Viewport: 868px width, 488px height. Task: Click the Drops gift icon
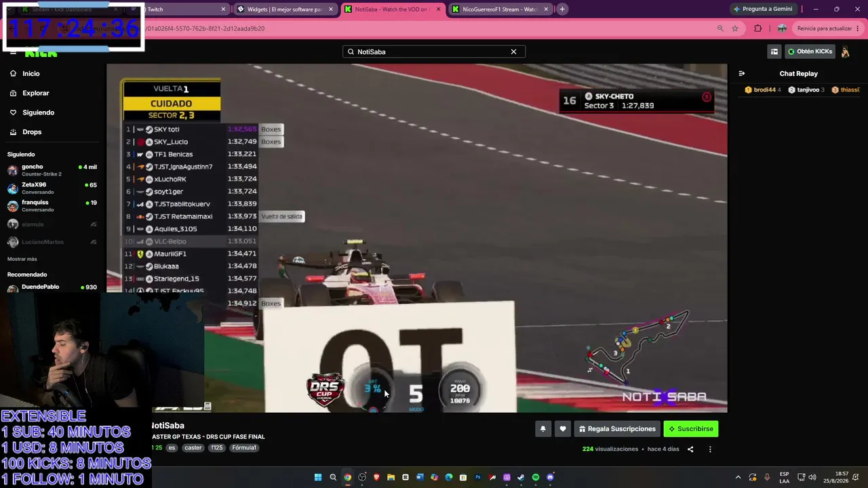[x=13, y=132]
